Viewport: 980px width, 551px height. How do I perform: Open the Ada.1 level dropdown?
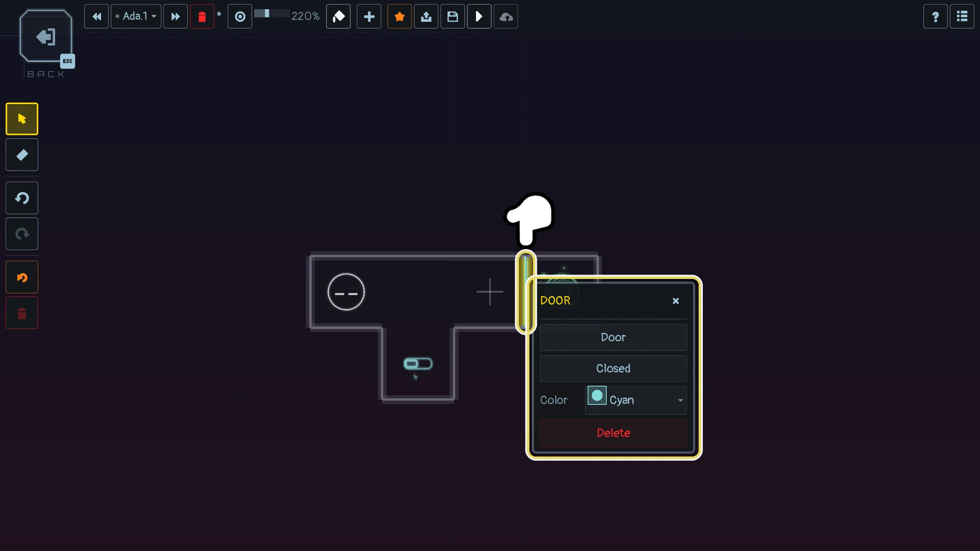pos(136,16)
